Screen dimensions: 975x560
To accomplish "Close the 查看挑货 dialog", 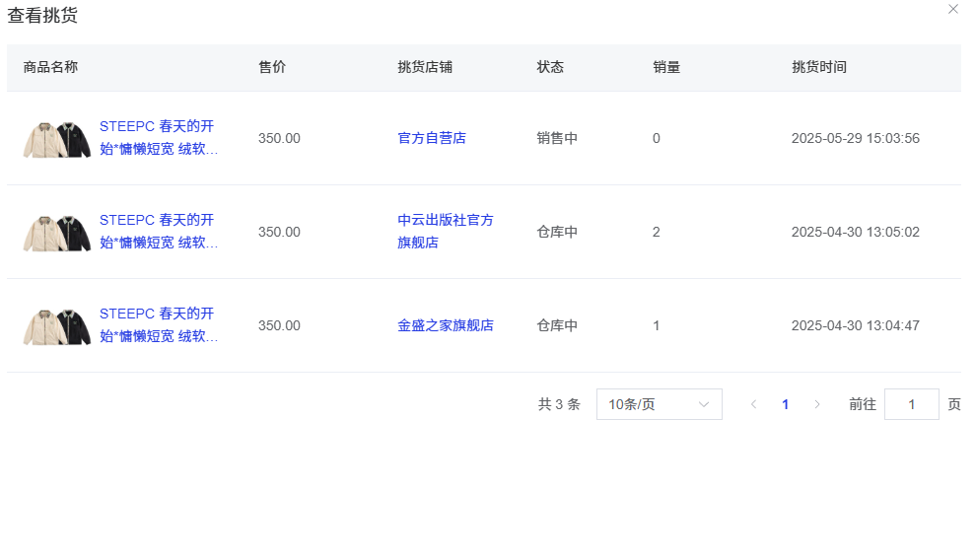I will tap(952, 10).
